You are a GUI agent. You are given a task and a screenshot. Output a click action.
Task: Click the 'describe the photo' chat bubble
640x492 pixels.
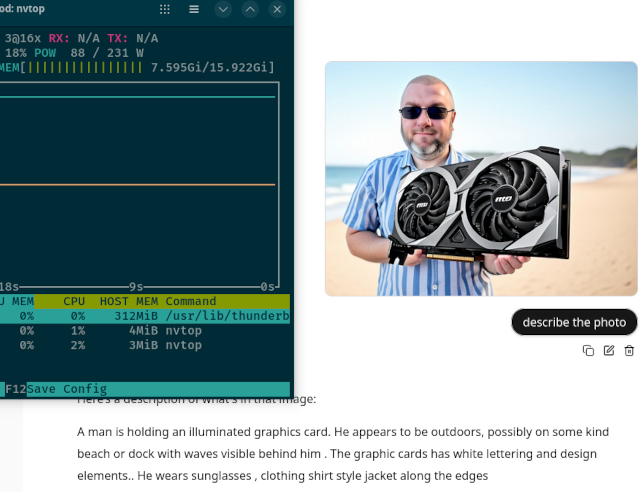point(574,322)
